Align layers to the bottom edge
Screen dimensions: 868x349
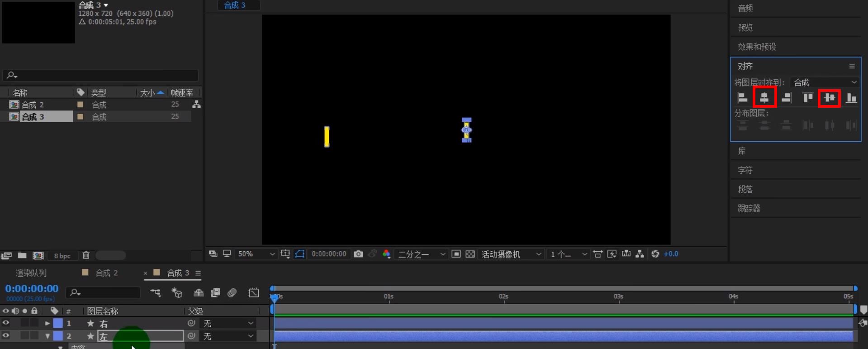tap(851, 98)
